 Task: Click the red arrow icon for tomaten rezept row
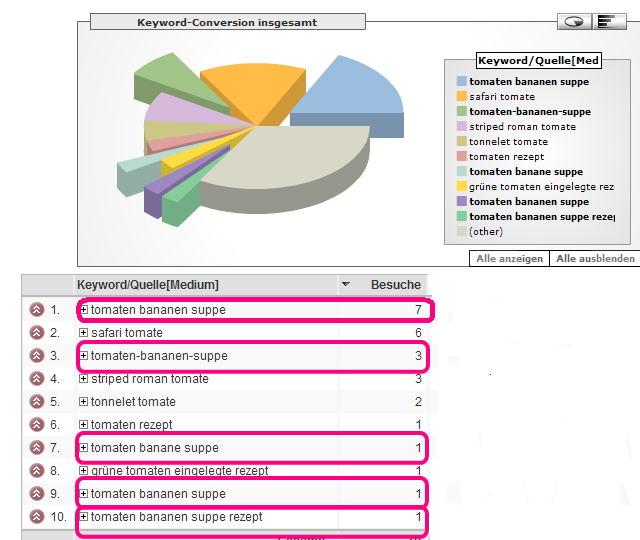[37, 425]
